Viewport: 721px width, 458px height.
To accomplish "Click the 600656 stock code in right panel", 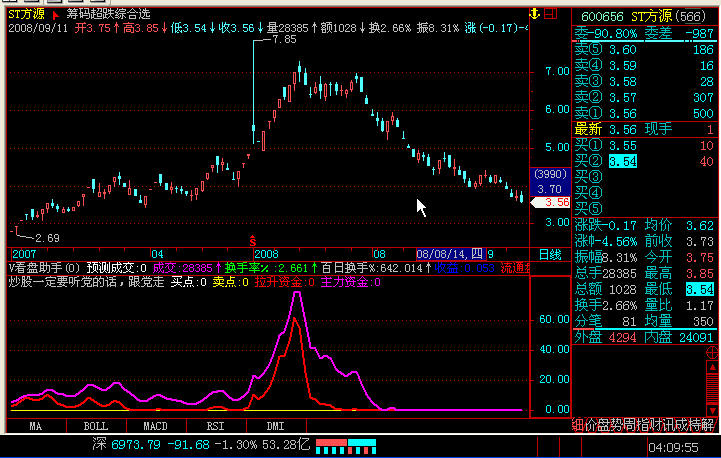I will [x=602, y=17].
